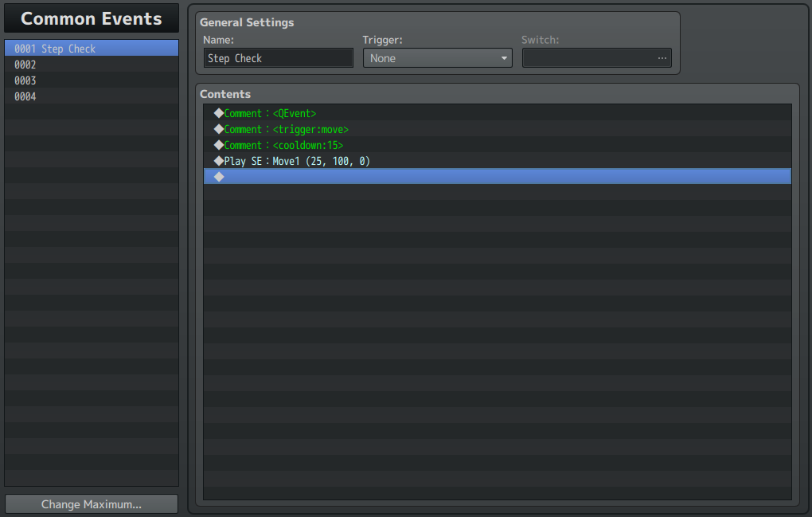Select common event 0004
Screen dimensions: 812x517
click(x=92, y=96)
